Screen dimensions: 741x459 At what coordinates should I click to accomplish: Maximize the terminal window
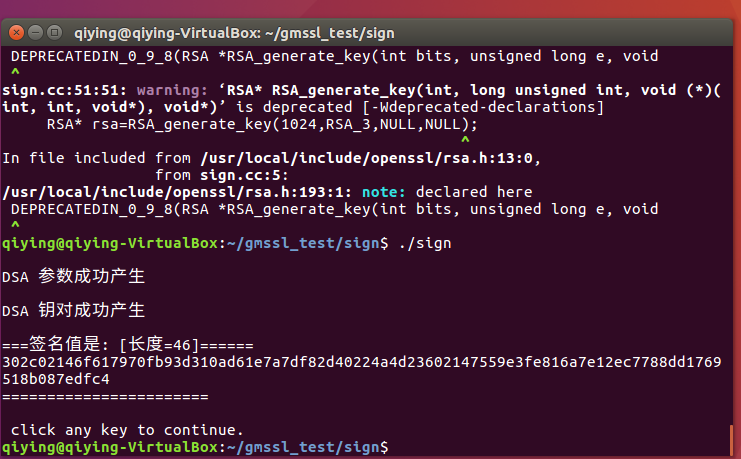(x=52, y=33)
